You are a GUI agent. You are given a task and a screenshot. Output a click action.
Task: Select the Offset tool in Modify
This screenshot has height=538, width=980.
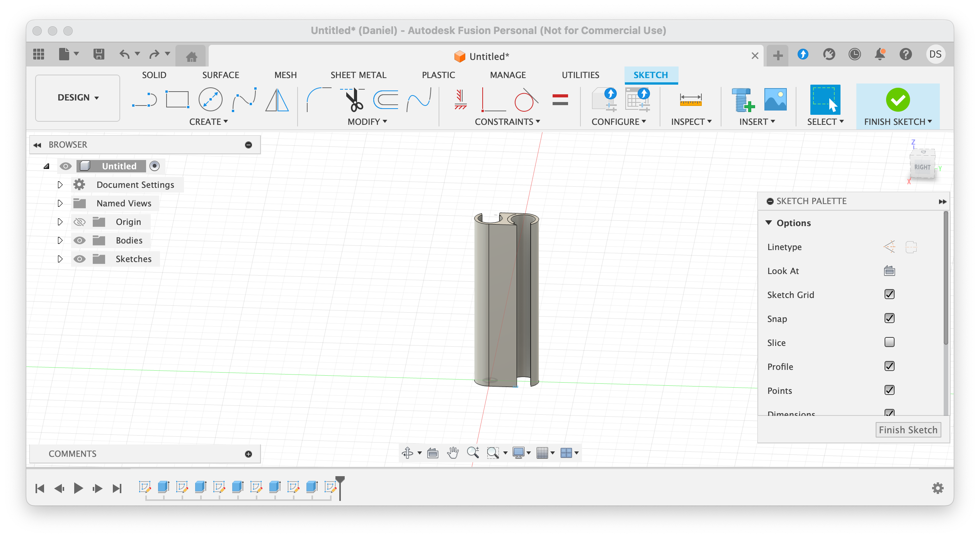point(386,100)
